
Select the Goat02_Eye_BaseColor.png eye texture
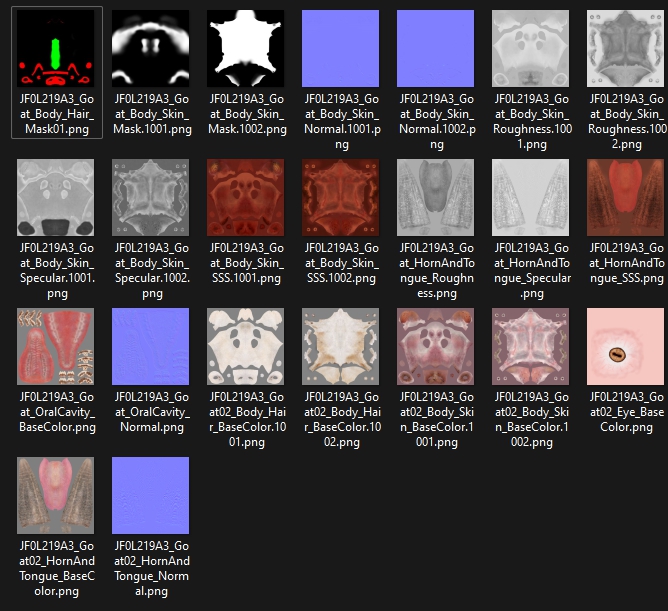626,346
